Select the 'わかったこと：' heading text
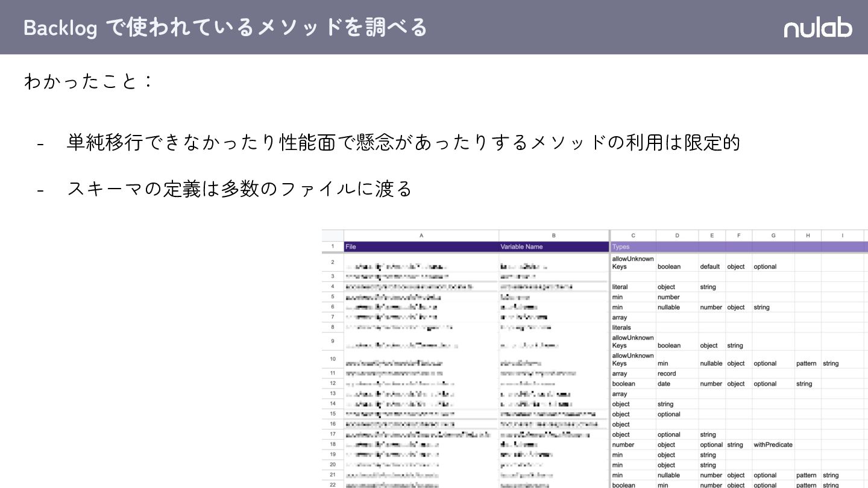Screen dimensions: 868x488 (89, 81)
